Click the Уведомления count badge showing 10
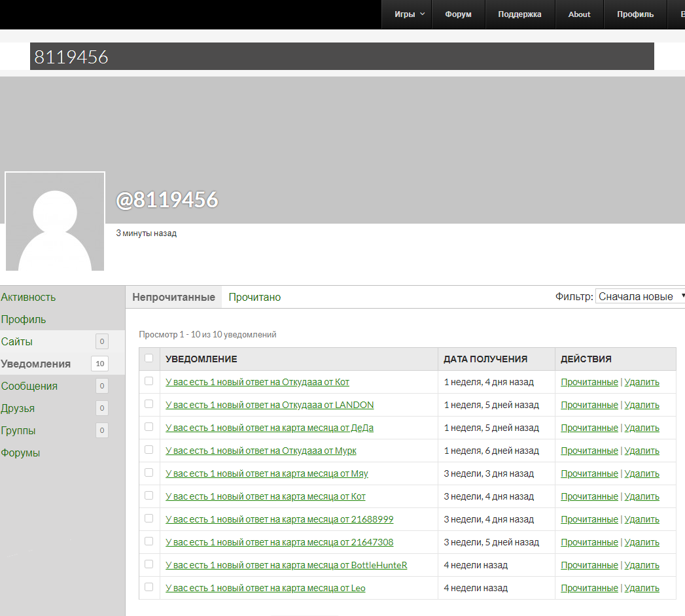Viewport: 685px width, 616px height. pyautogui.click(x=100, y=364)
